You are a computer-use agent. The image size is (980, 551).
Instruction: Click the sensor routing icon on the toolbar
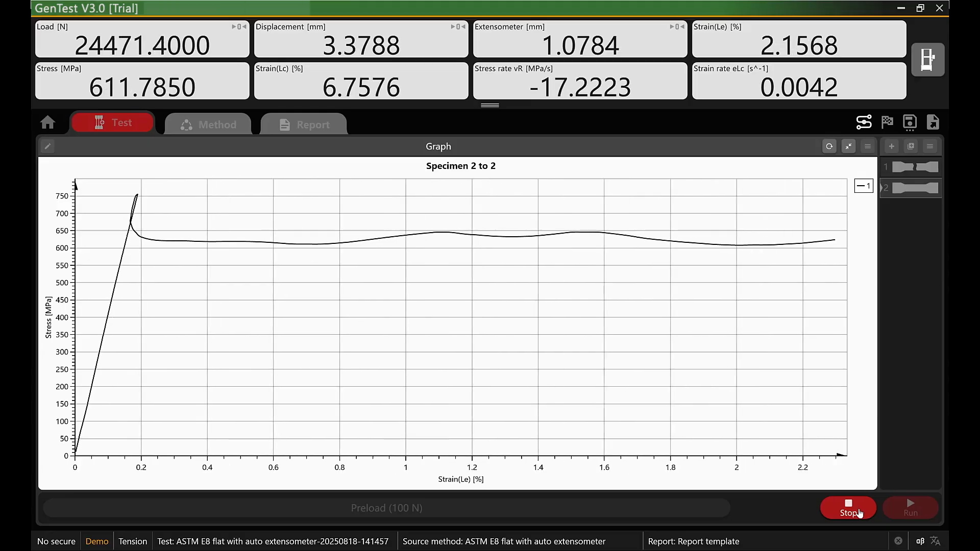pyautogui.click(x=864, y=122)
